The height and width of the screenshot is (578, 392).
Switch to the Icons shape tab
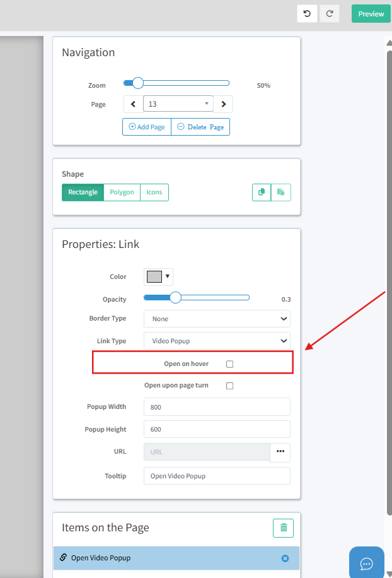[154, 192]
